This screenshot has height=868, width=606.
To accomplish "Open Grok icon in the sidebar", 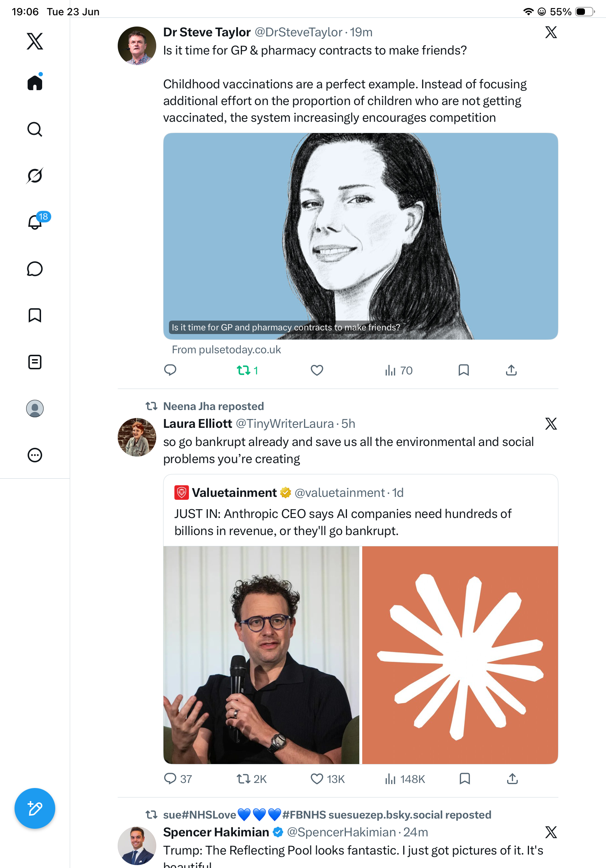I will pos(35,176).
